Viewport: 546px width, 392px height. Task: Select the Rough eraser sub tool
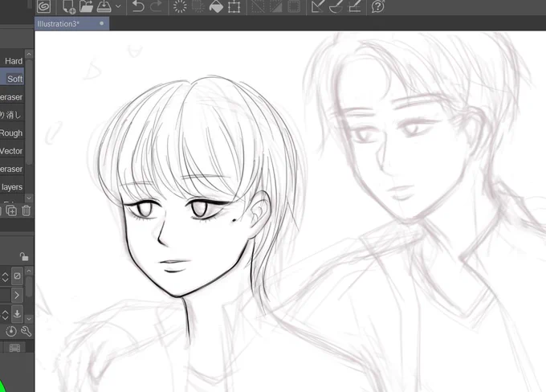[12, 133]
